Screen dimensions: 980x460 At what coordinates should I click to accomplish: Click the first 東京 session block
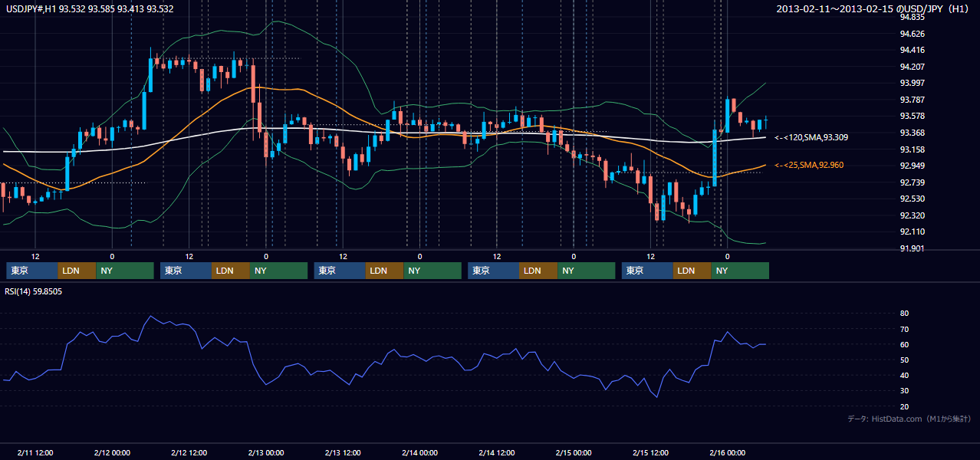coord(32,271)
